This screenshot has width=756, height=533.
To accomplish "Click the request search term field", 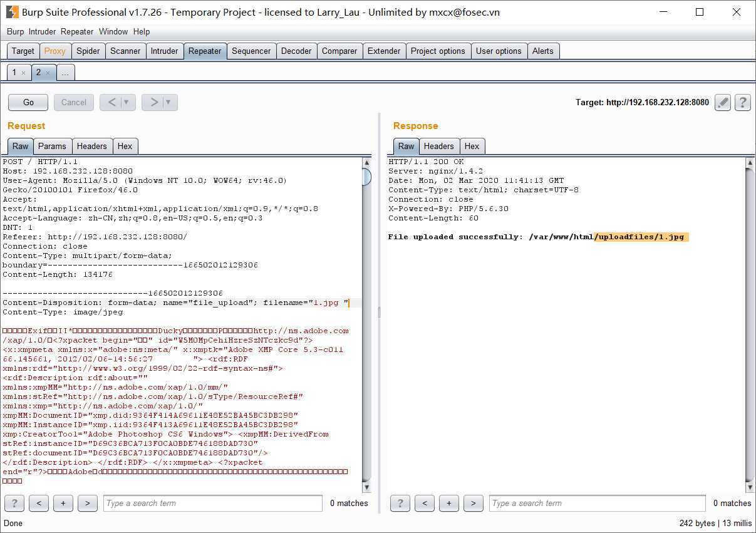I will coord(212,503).
